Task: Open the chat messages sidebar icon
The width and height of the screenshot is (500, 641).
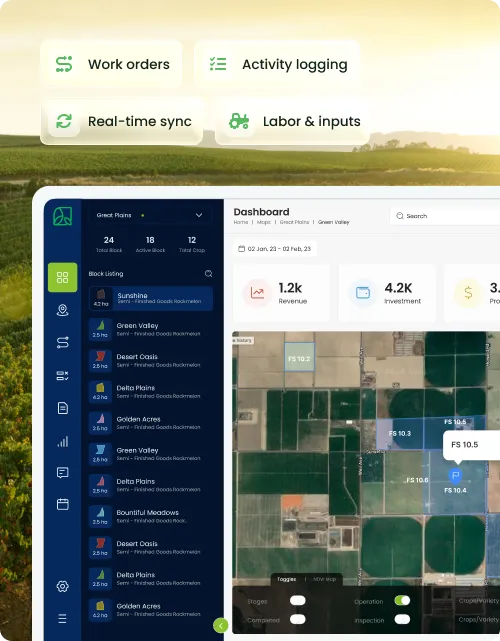Action: pos(63,473)
